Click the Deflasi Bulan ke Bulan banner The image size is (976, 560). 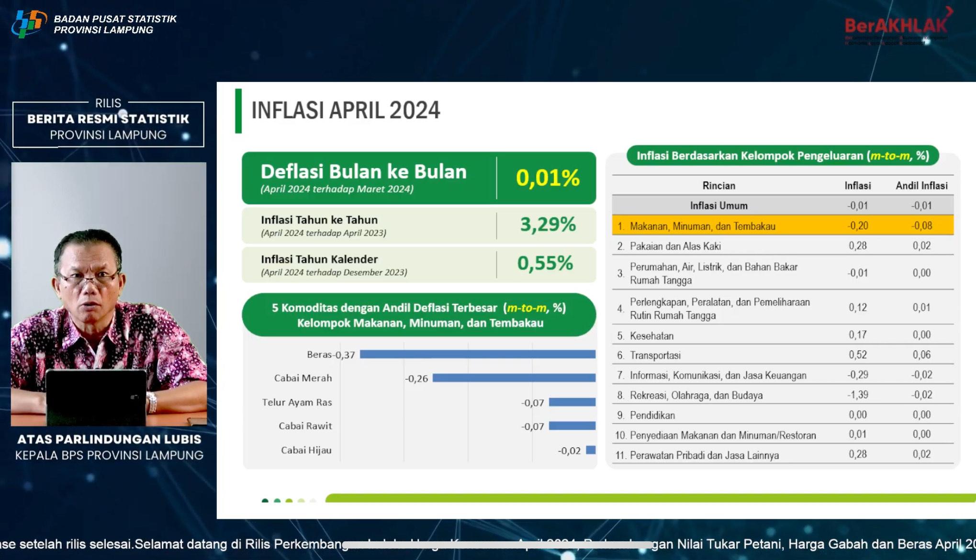click(x=418, y=178)
